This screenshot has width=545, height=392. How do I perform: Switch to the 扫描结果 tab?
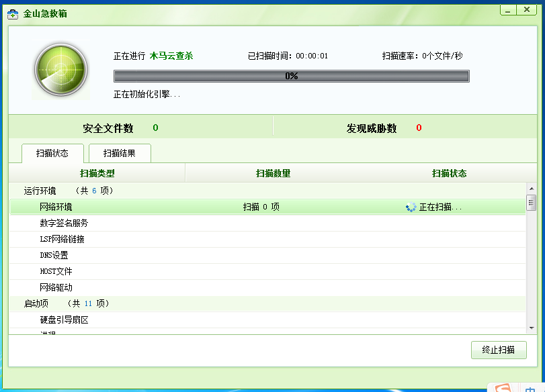coord(120,153)
